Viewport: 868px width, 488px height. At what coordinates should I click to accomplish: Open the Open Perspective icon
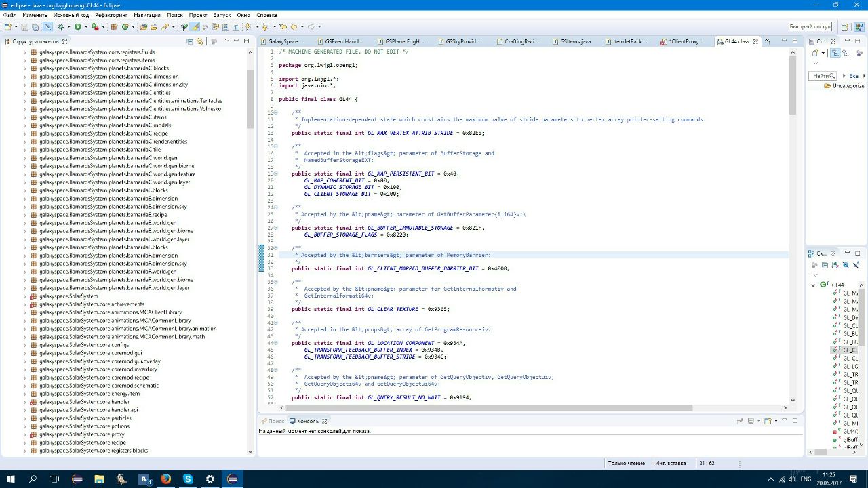tap(844, 27)
